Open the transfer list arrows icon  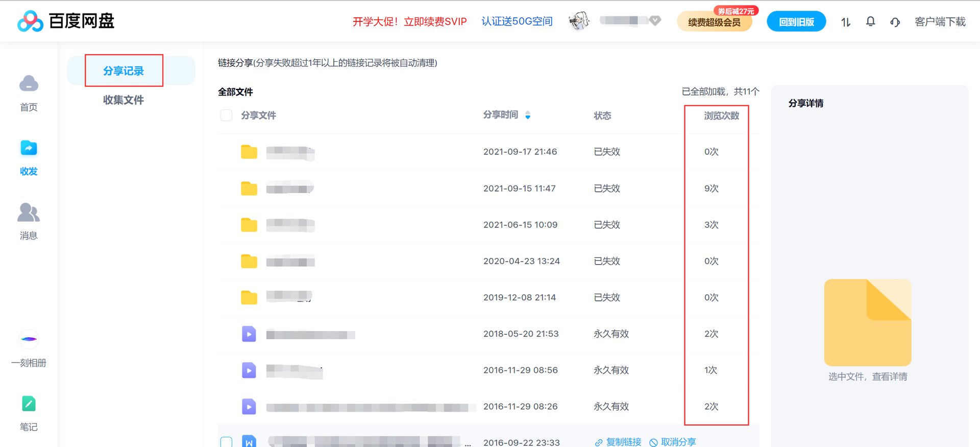846,22
